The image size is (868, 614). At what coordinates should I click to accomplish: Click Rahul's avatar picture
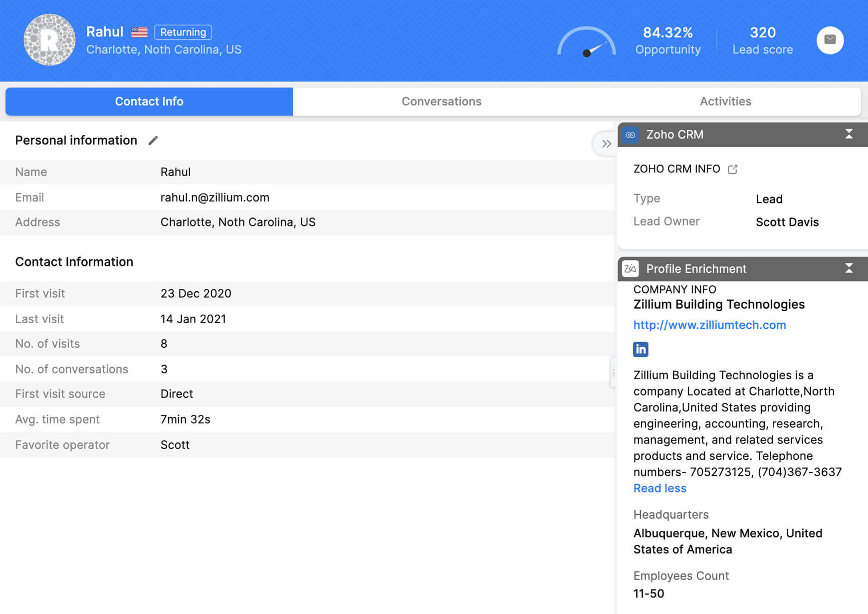[49, 40]
